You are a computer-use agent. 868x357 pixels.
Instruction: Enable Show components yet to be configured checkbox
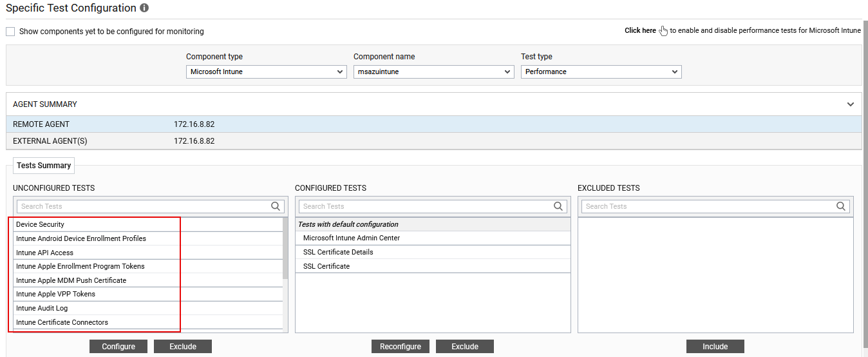coord(10,32)
